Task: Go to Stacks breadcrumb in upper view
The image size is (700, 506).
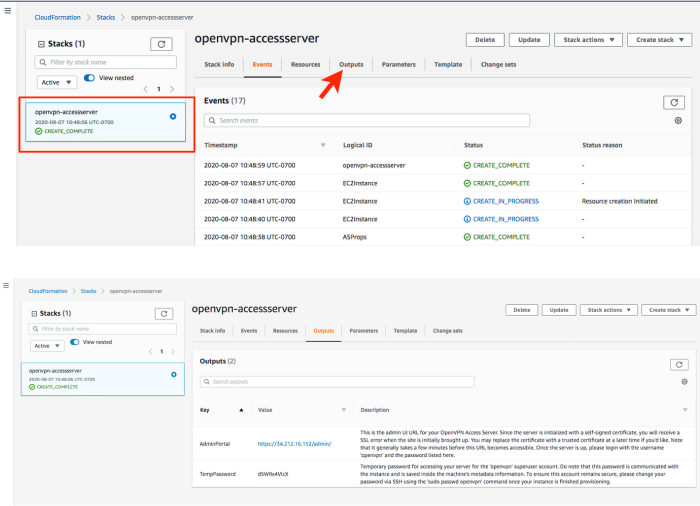Action: 106,17
